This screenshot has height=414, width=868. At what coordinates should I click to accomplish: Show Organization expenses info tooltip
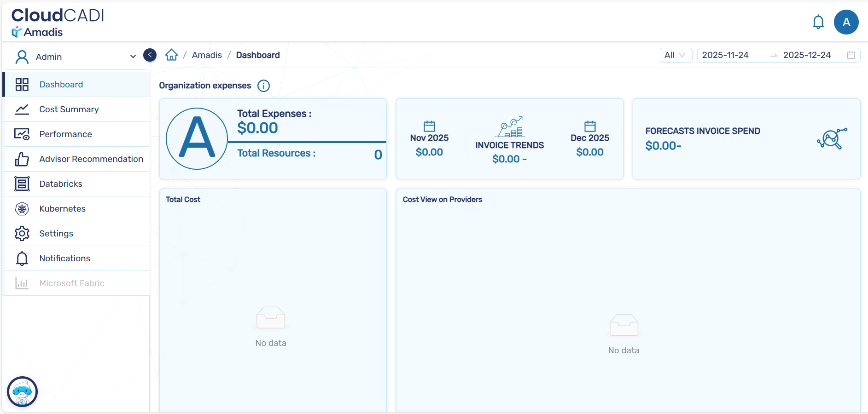(263, 86)
